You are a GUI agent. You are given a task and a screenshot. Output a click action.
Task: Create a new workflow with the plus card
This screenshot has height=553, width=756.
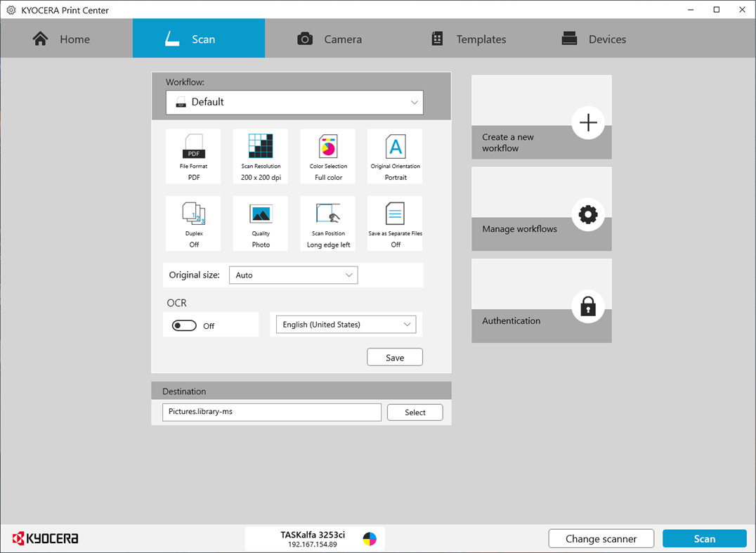click(x=541, y=117)
